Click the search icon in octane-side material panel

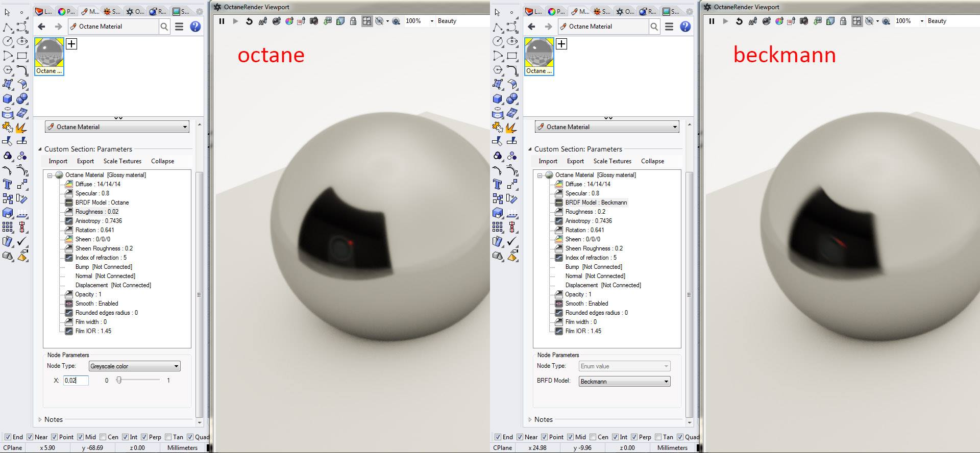click(x=164, y=27)
